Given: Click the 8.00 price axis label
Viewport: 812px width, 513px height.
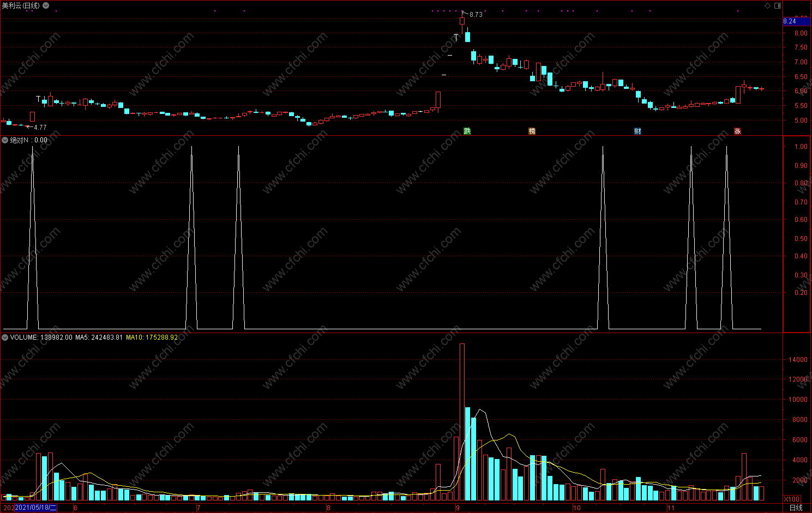Looking at the screenshot, I should click(x=801, y=33).
